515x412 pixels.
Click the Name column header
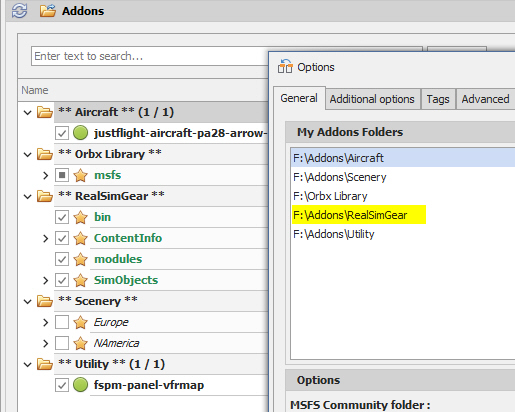click(143, 90)
